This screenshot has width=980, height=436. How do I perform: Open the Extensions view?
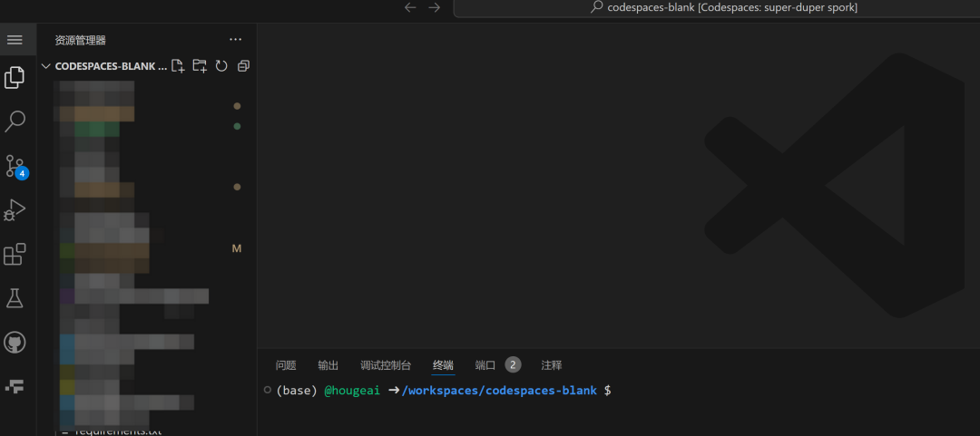pos(15,254)
